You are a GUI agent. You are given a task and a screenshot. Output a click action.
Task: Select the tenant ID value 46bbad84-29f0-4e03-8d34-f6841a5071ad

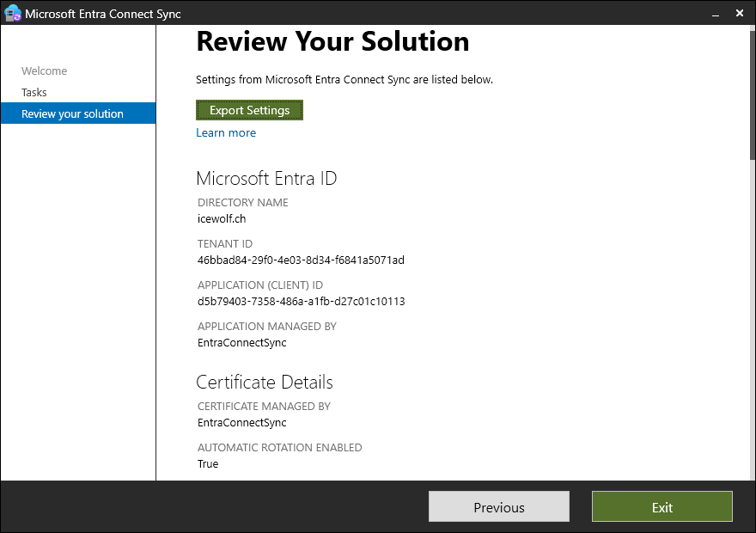pyautogui.click(x=301, y=260)
